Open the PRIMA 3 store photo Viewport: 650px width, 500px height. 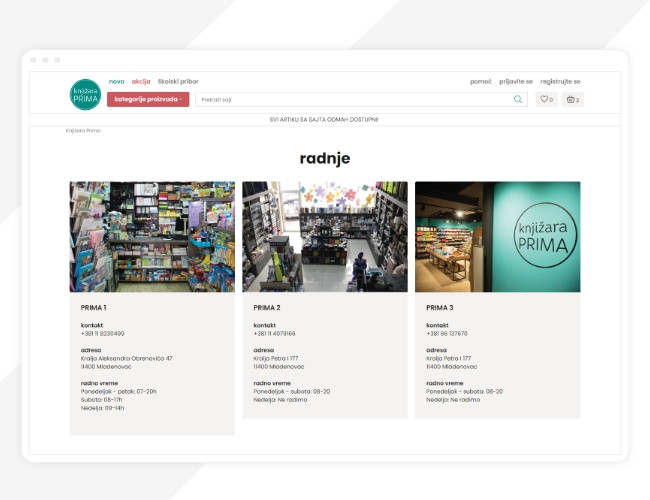[x=497, y=236]
